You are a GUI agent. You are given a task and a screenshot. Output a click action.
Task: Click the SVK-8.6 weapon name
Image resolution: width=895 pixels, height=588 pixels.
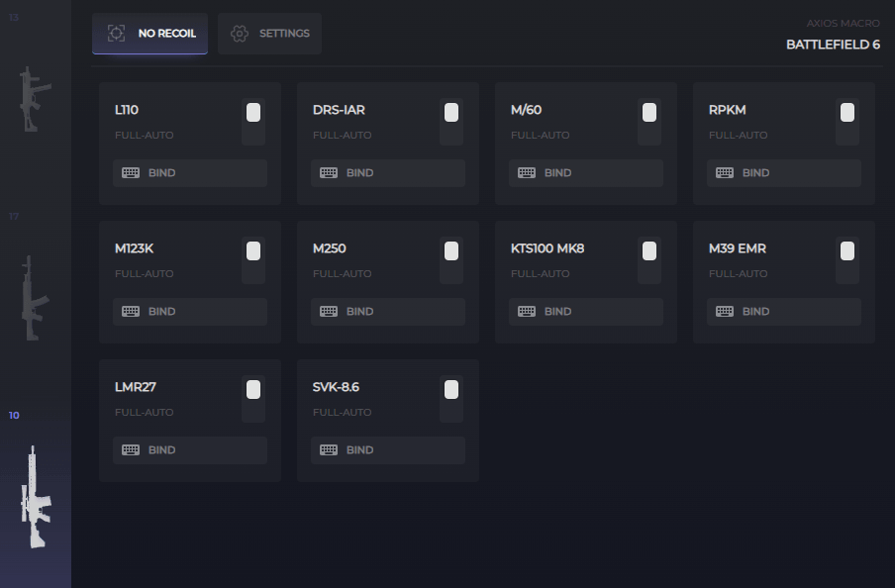pyautogui.click(x=337, y=387)
